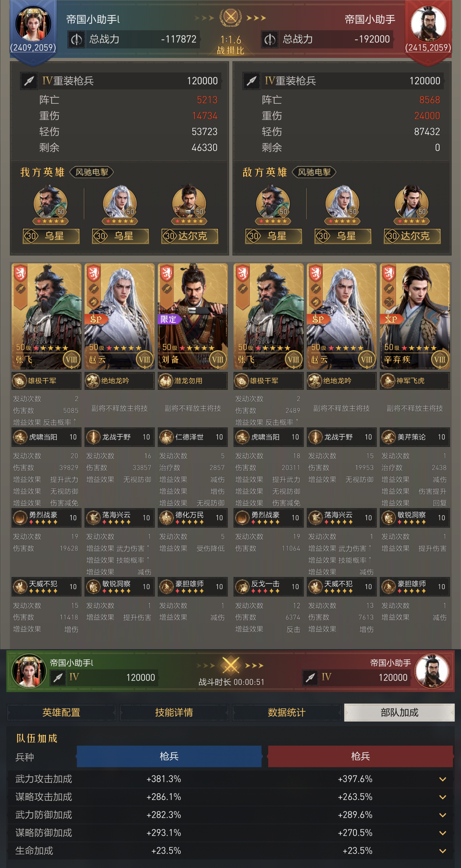Click the 刘备 hero card portrait

pyautogui.click(x=193, y=316)
